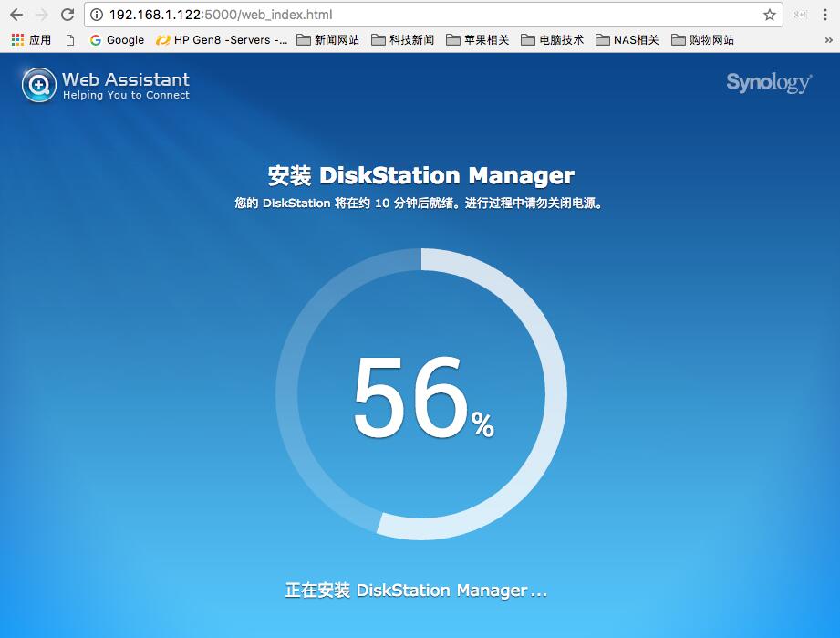The height and width of the screenshot is (638, 840).
Task: Click the overflow chevron on bookmarks bar
Action: coord(828,39)
